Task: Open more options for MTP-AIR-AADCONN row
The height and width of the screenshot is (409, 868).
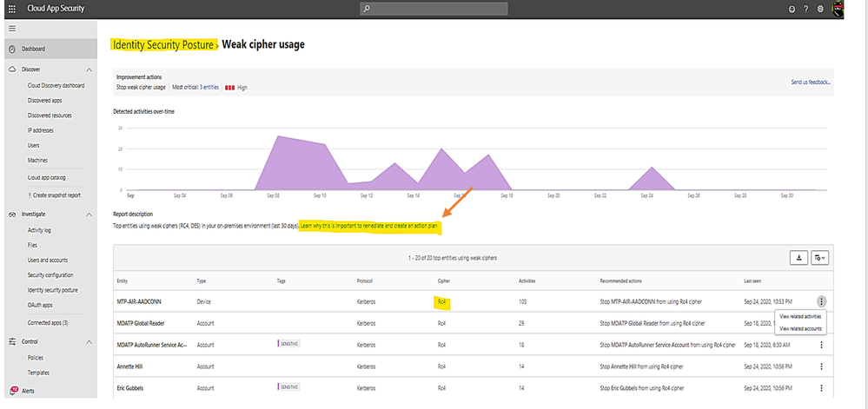Action: pyautogui.click(x=821, y=301)
